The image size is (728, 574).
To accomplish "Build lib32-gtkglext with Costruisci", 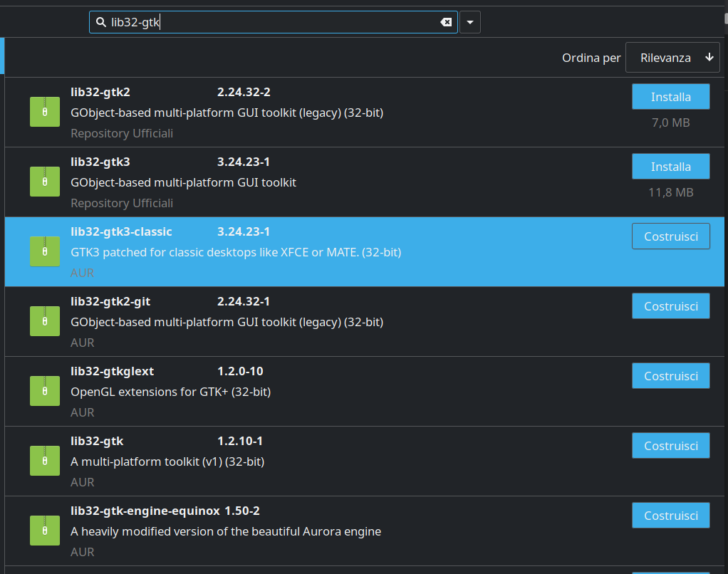I will point(670,375).
